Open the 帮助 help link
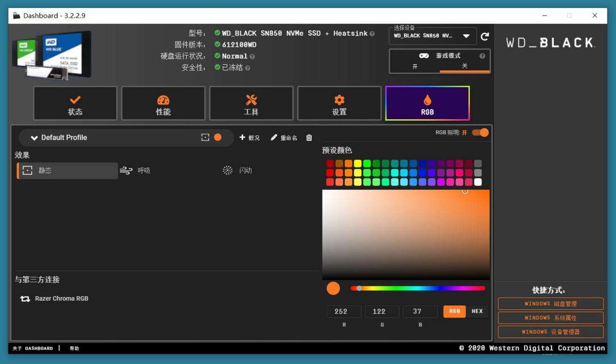 click(74, 348)
